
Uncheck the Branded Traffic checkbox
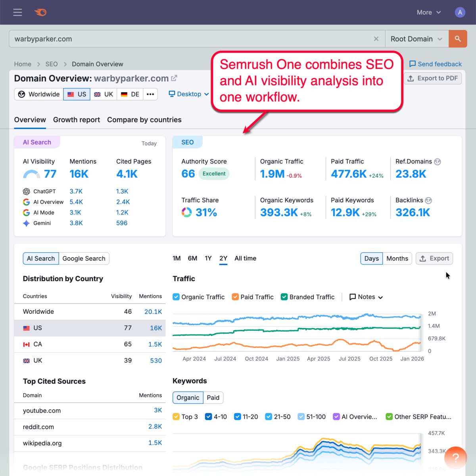(x=284, y=297)
